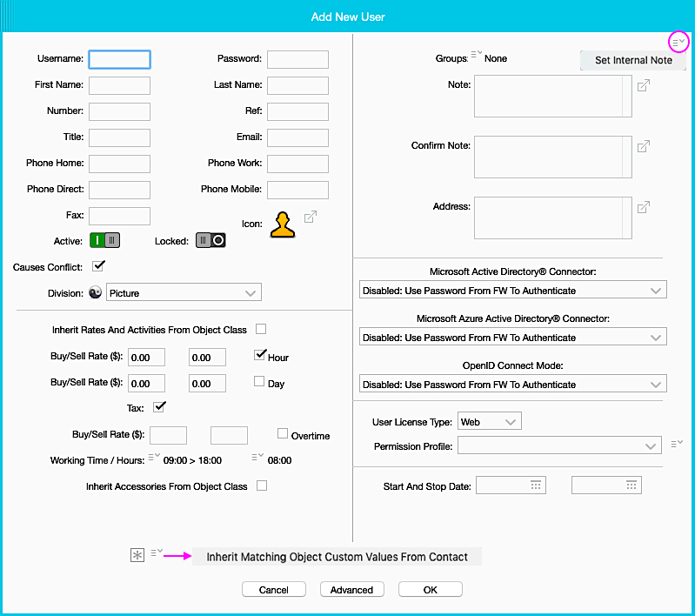Screen dimensions: 695x616
Task: Click the Last Name field
Action: (297, 85)
